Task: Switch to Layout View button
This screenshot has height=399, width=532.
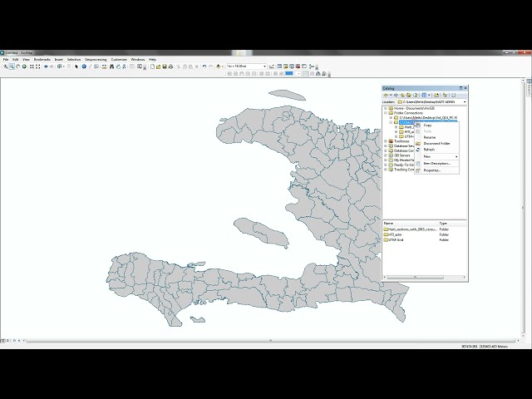Action: (7, 340)
